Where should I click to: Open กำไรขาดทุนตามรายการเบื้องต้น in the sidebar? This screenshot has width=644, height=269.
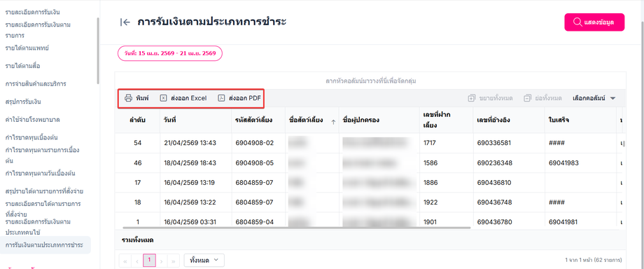[42, 155]
